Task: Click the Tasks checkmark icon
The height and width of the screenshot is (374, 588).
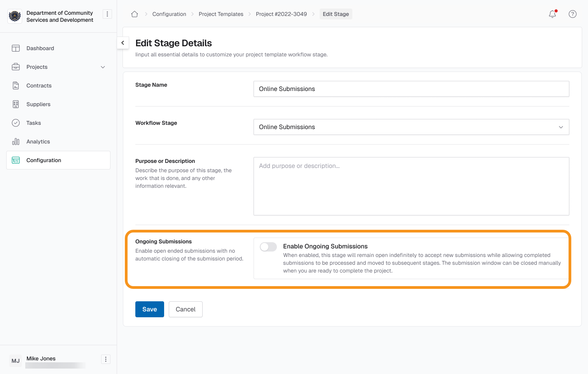Action: (x=16, y=123)
